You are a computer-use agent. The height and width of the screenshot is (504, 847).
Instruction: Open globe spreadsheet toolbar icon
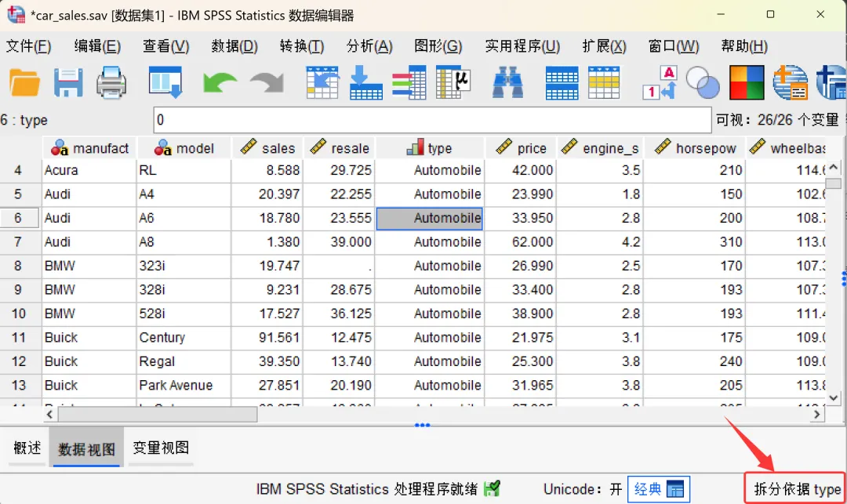790,82
